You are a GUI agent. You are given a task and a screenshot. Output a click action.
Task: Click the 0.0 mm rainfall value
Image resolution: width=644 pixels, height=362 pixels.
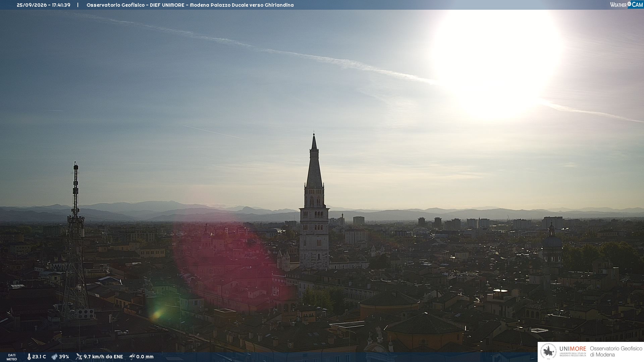tap(145, 357)
